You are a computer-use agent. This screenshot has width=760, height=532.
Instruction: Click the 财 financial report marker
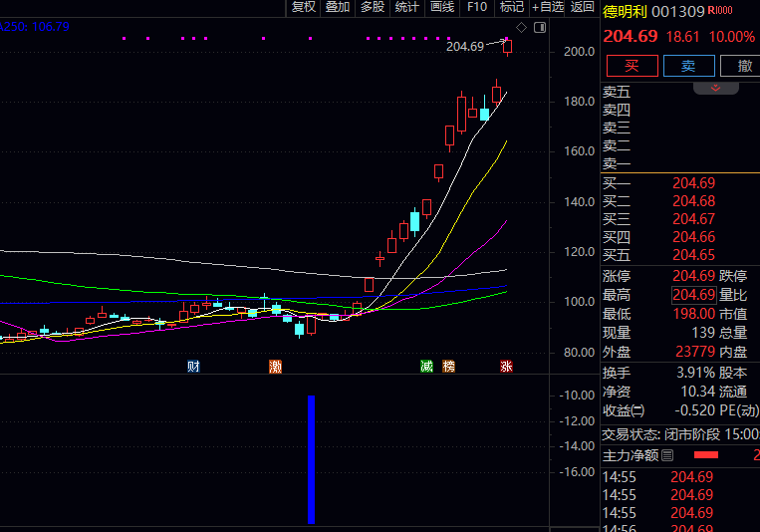coord(193,367)
